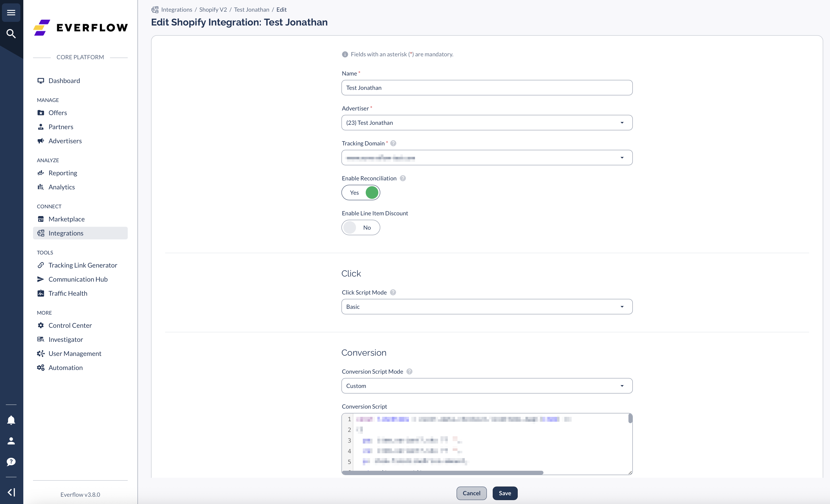Open Advertisers menu item
The image size is (830, 504).
point(80,141)
